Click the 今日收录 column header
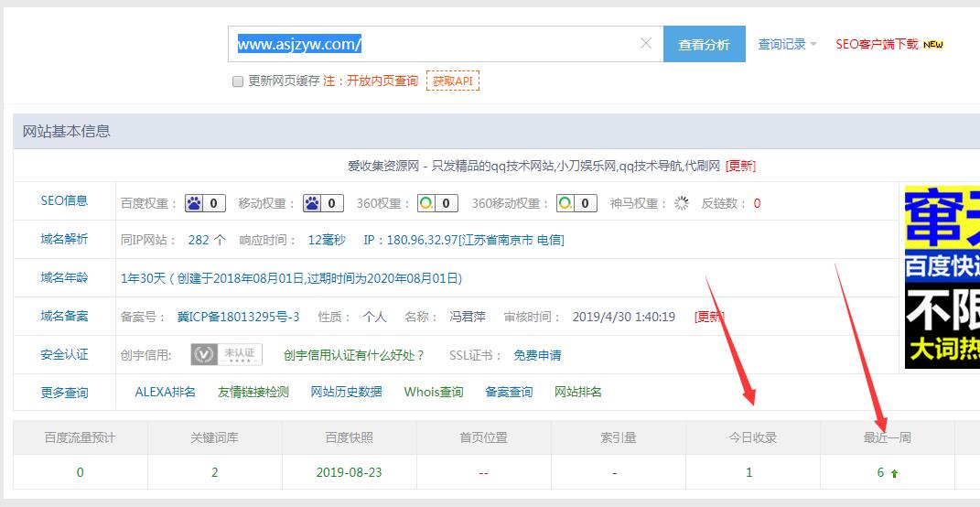 pyautogui.click(x=752, y=437)
